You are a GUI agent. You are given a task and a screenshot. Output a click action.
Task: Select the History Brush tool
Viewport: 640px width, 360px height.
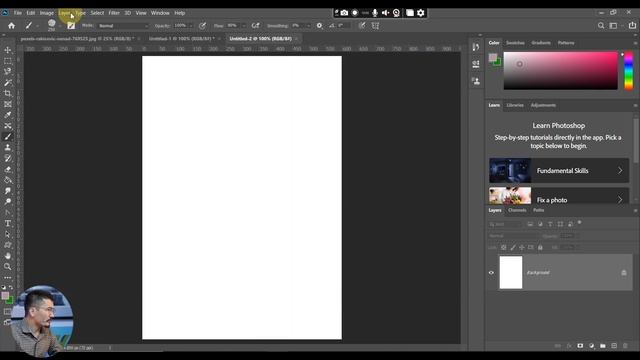click(x=8, y=158)
